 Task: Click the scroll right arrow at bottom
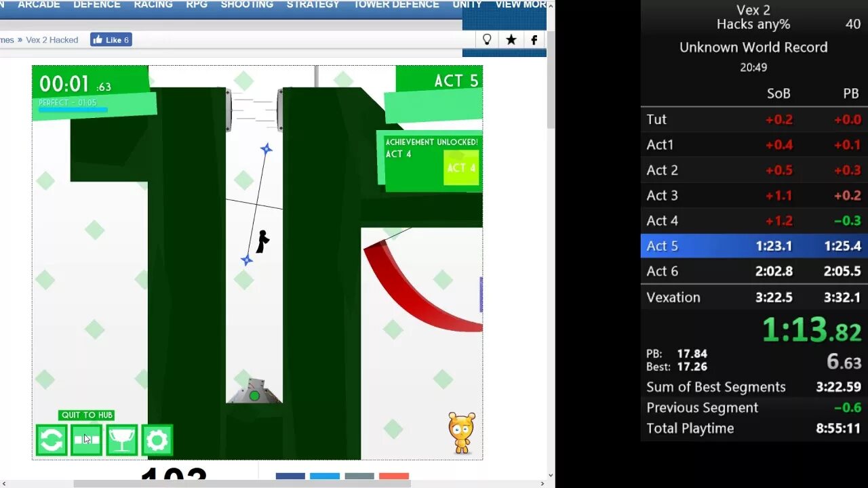tap(542, 483)
